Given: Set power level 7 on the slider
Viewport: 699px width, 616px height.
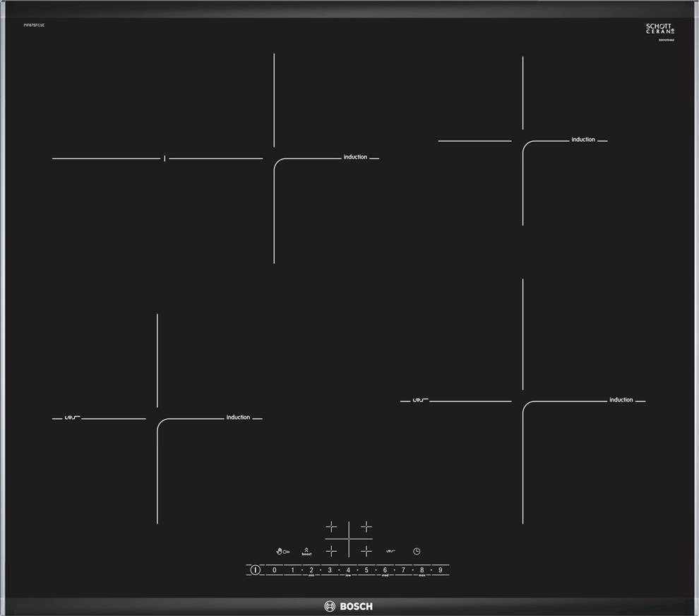Looking at the screenshot, I should coord(403,569).
